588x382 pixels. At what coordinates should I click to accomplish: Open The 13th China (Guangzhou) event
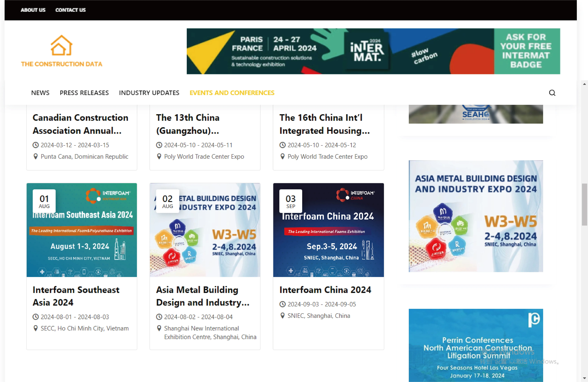pyautogui.click(x=188, y=124)
